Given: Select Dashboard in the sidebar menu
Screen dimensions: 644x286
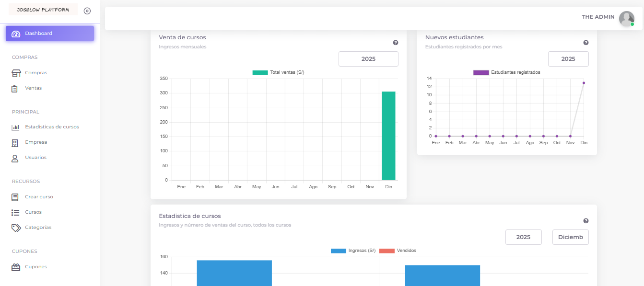Looking at the screenshot, I should point(49,34).
